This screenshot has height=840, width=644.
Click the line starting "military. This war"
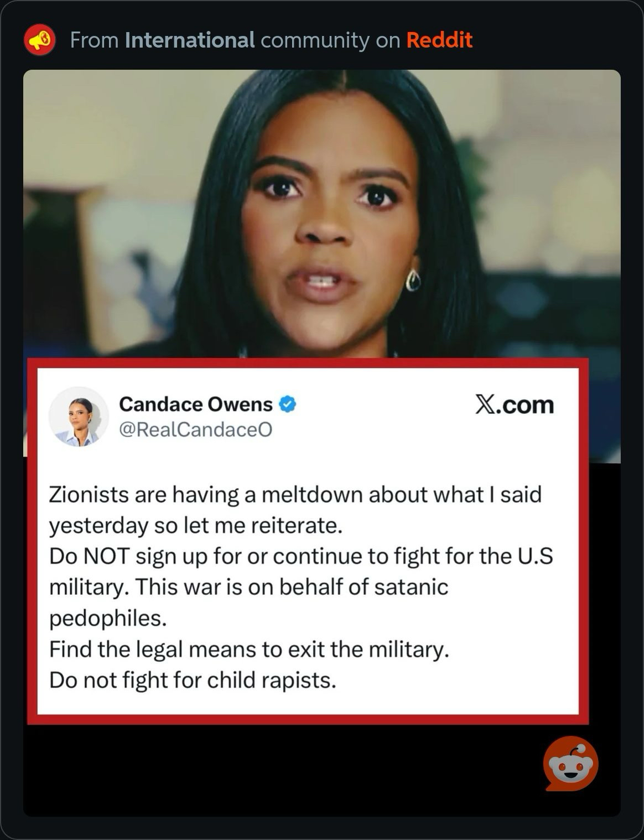[248, 587]
